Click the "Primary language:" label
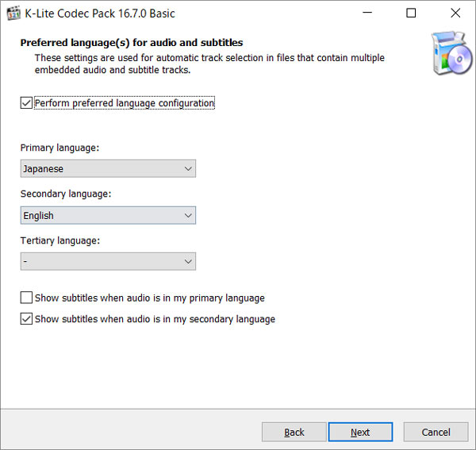Image resolution: width=476 pixels, height=450 pixels. click(59, 148)
